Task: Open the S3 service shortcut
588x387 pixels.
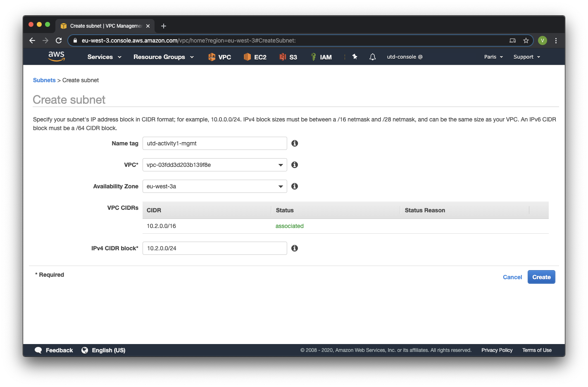Action: [288, 57]
